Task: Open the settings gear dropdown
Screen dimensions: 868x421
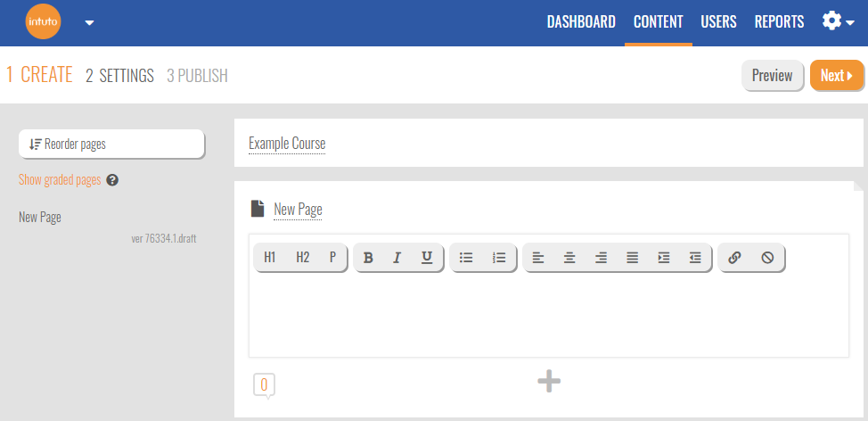Action: (x=838, y=21)
